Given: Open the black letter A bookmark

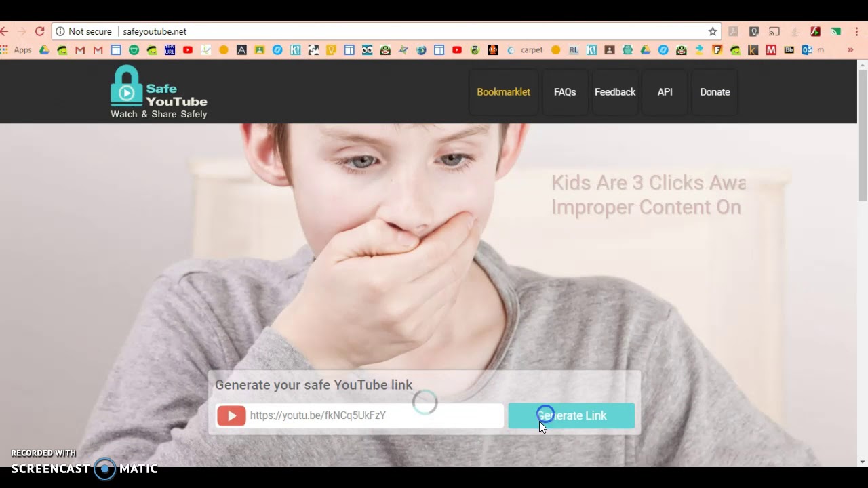Looking at the screenshot, I should point(241,49).
